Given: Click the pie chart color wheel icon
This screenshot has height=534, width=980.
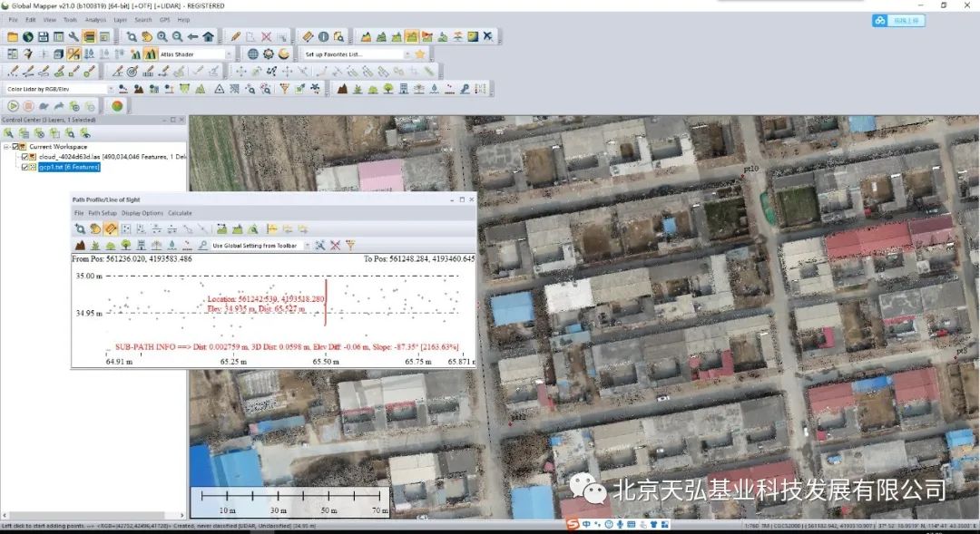Looking at the screenshot, I should tap(117, 106).
